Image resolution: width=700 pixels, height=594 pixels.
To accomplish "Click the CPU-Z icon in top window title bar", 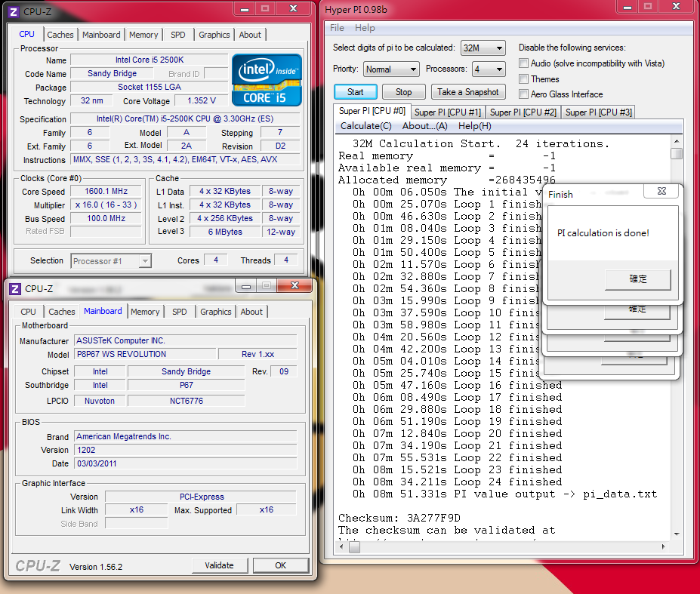I will pos(14,11).
